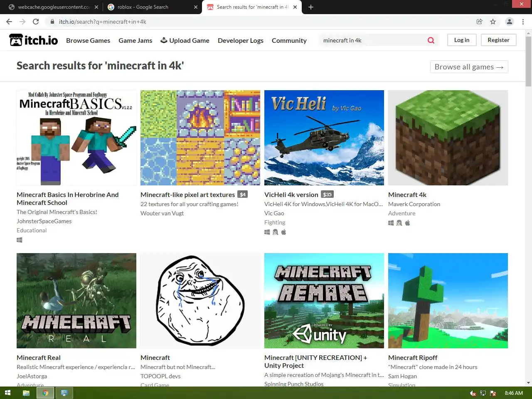Click the network icon in system tray
The width and height of the screenshot is (532, 399).
tap(483, 393)
